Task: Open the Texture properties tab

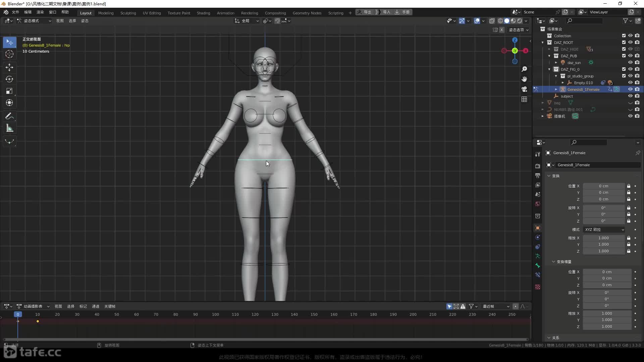Action: [x=538, y=287]
